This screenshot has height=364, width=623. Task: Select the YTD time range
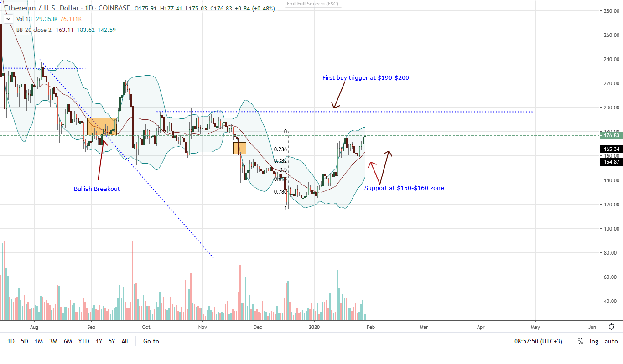(83, 341)
